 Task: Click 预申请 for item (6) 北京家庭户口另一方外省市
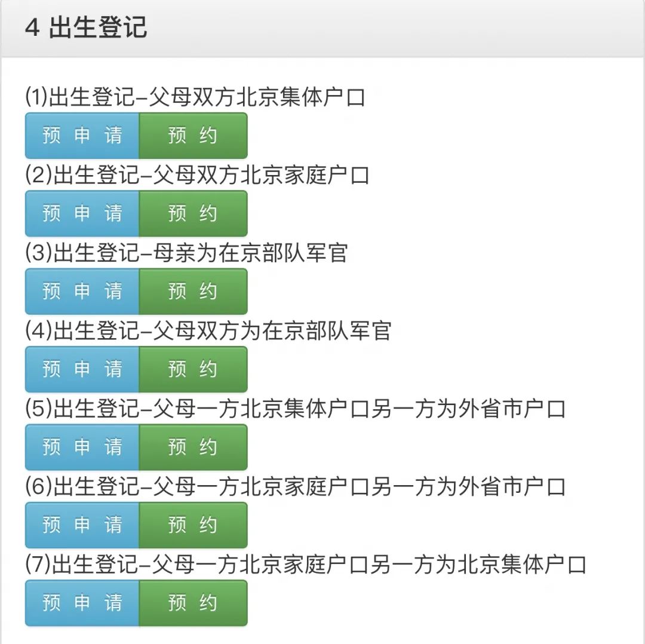pos(82,525)
